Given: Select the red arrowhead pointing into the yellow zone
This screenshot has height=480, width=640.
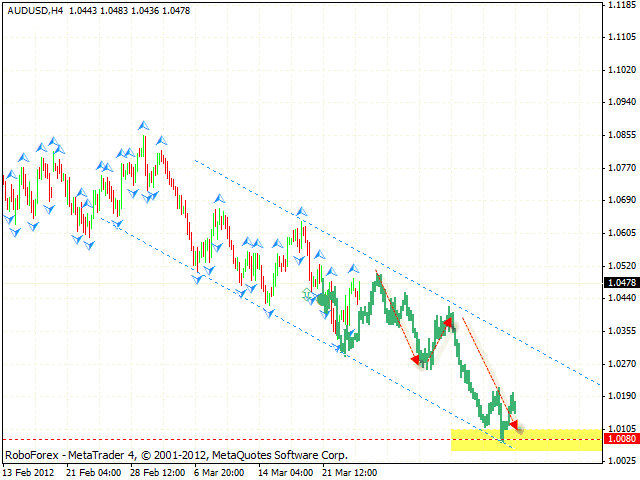Looking at the screenshot, I should click(513, 424).
